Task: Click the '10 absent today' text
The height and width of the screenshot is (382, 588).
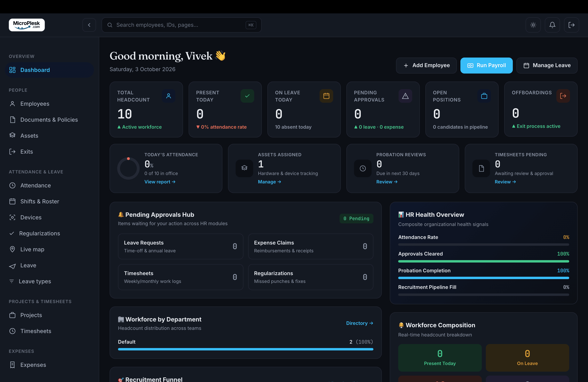Action: pos(293,127)
